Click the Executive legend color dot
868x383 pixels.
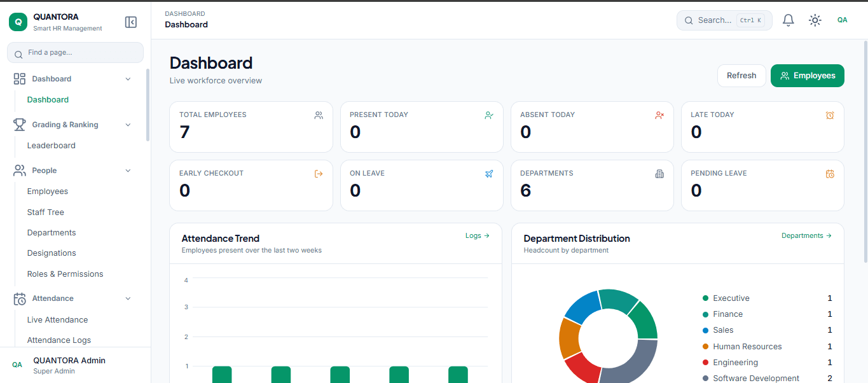(705, 298)
